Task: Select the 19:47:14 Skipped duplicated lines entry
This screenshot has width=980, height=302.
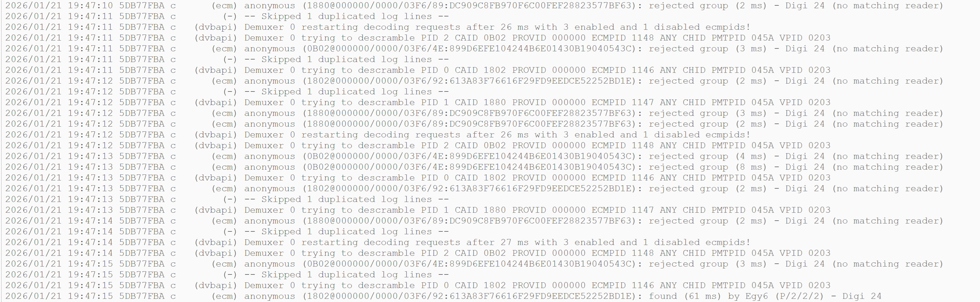Action: (x=227, y=232)
